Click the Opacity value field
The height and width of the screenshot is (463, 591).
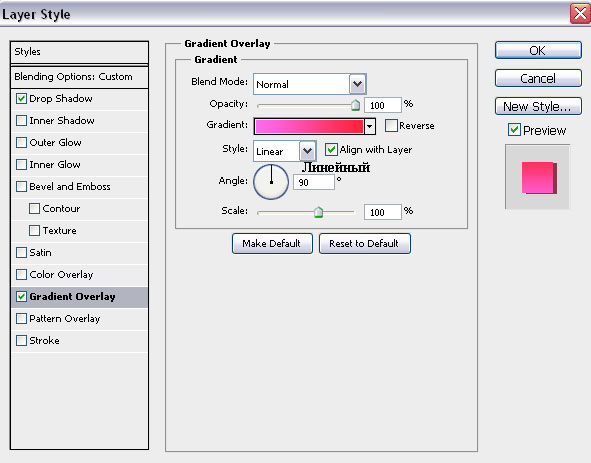pyautogui.click(x=383, y=105)
